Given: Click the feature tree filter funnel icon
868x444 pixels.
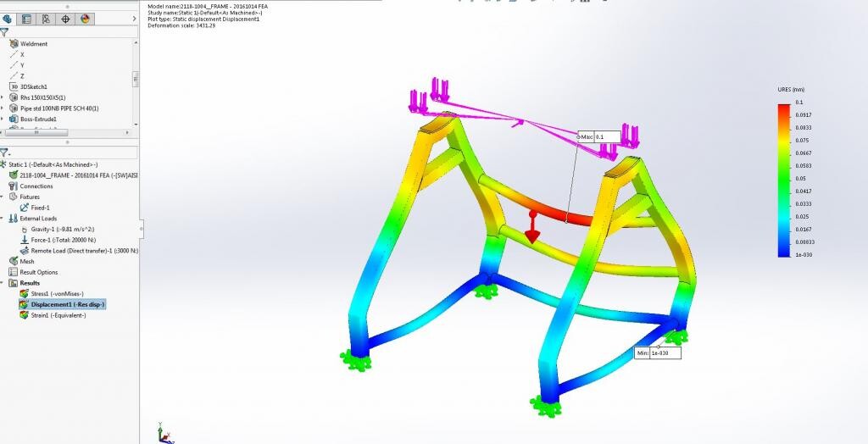Looking at the screenshot, I should [4, 32].
